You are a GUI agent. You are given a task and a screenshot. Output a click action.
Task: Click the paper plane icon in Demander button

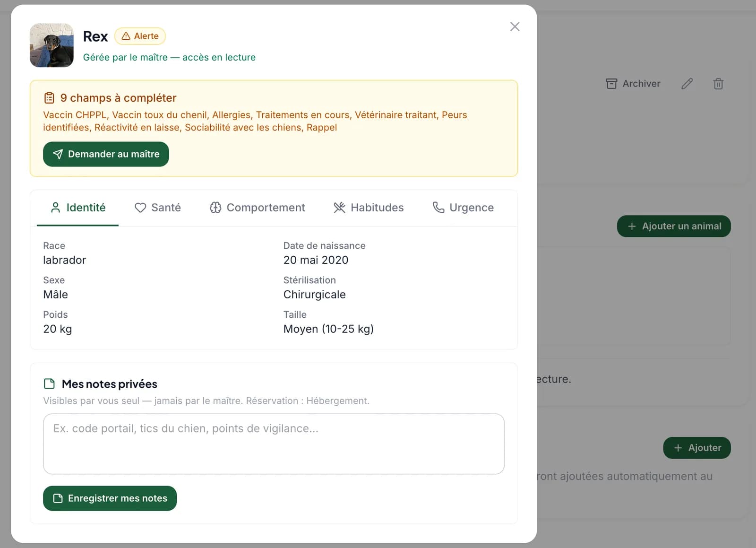(x=58, y=154)
